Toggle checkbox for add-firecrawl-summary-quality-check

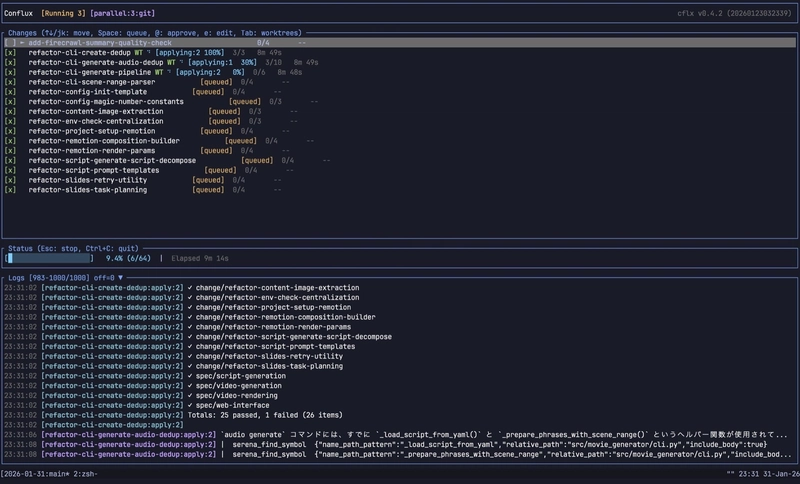[10, 43]
